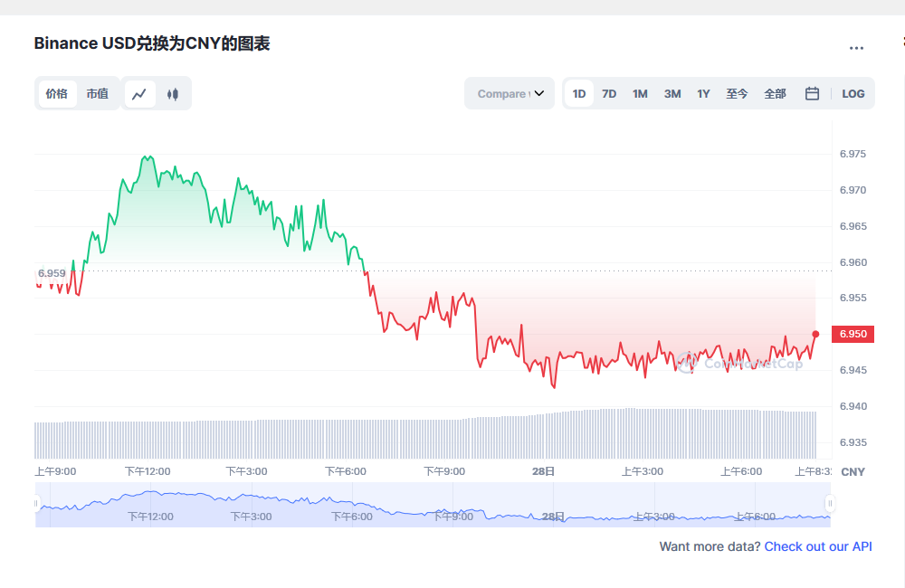Click the 下午6:00 main axis label
Screen dimensions: 905x588
click(x=346, y=471)
